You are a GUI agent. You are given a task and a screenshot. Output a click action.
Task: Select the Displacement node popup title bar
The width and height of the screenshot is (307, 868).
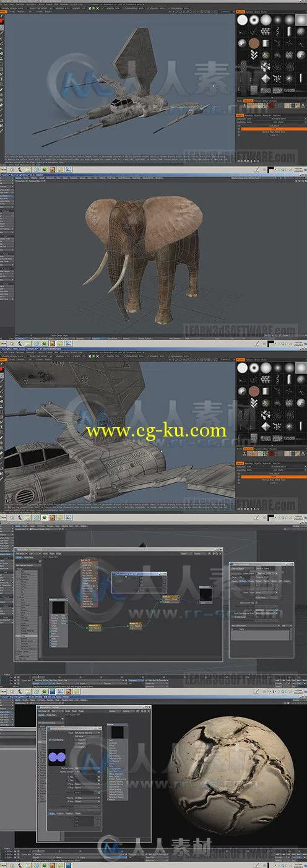tap(139, 574)
